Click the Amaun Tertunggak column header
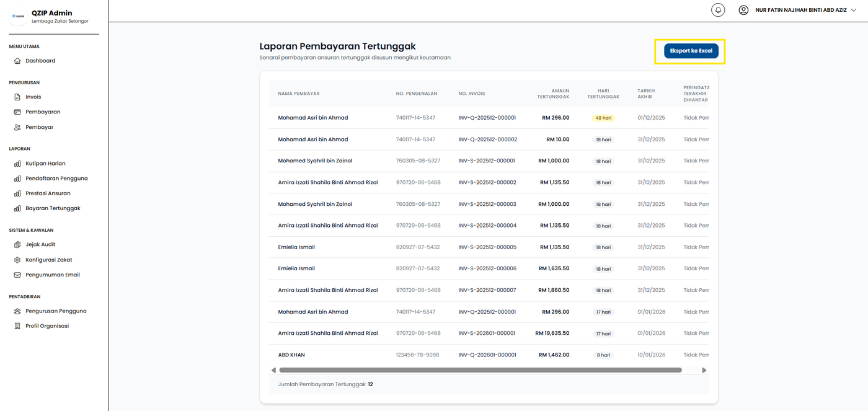868x411 pixels. click(x=553, y=94)
